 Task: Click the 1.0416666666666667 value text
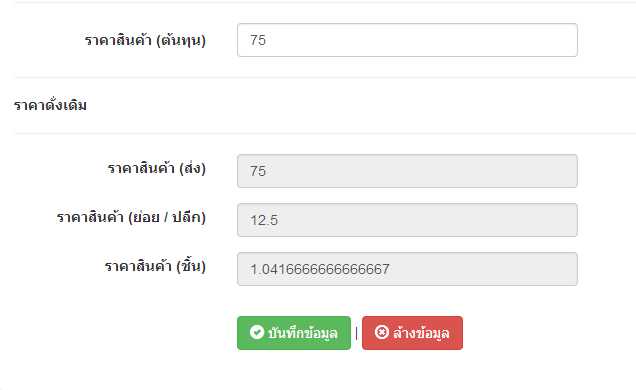click(x=320, y=269)
